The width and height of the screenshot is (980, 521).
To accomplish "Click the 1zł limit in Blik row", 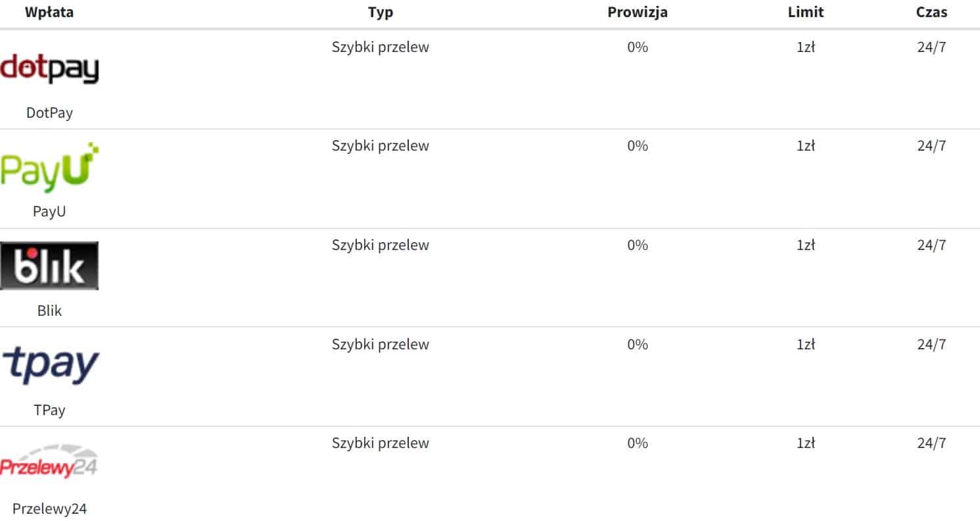I will click(x=805, y=245).
